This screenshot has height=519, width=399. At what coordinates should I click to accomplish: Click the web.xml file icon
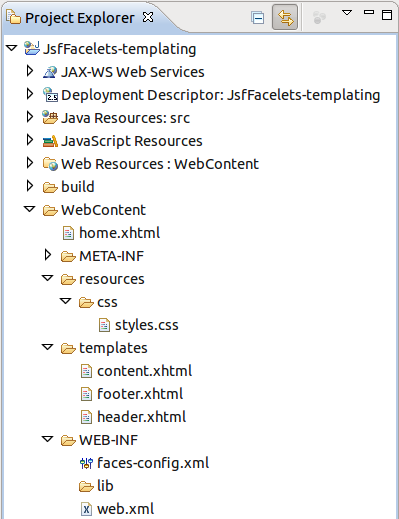pos(86,509)
